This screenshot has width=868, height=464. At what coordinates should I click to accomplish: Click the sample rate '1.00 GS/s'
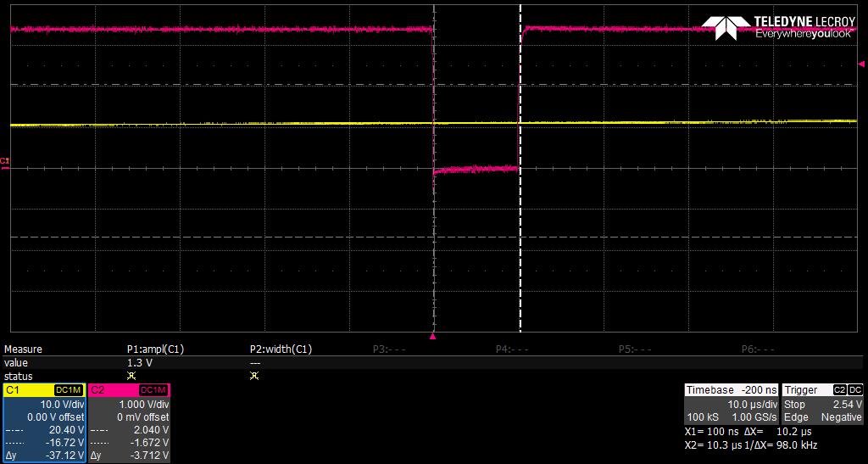click(754, 417)
